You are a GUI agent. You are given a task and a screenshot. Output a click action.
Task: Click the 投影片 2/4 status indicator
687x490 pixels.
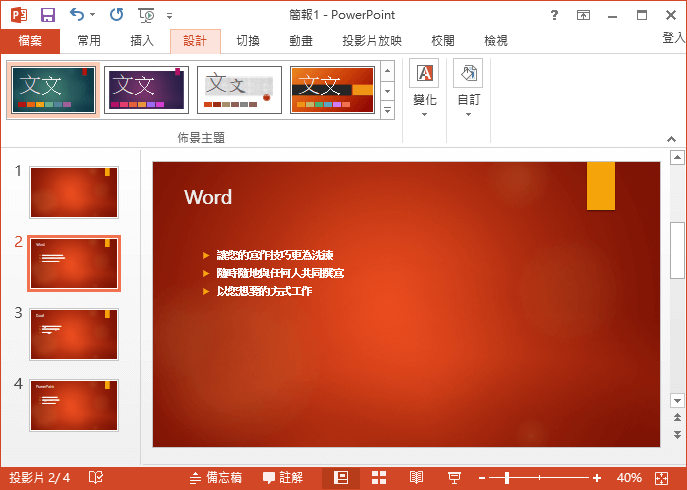[x=40, y=478]
